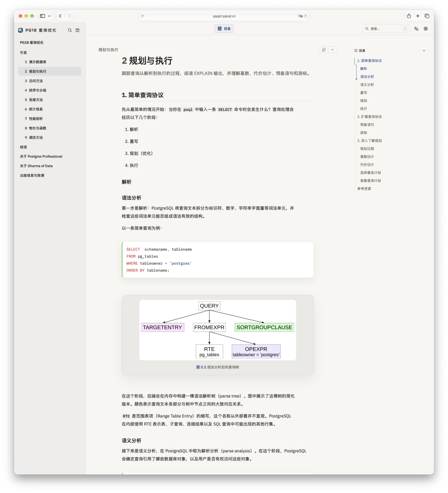Click the 规划与执行 breadcrumb
The image size is (448, 493).
(x=108, y=50)
